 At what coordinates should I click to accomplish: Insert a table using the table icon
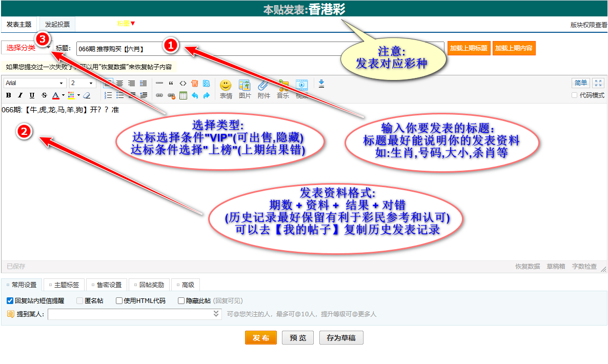tap(183, 95)
